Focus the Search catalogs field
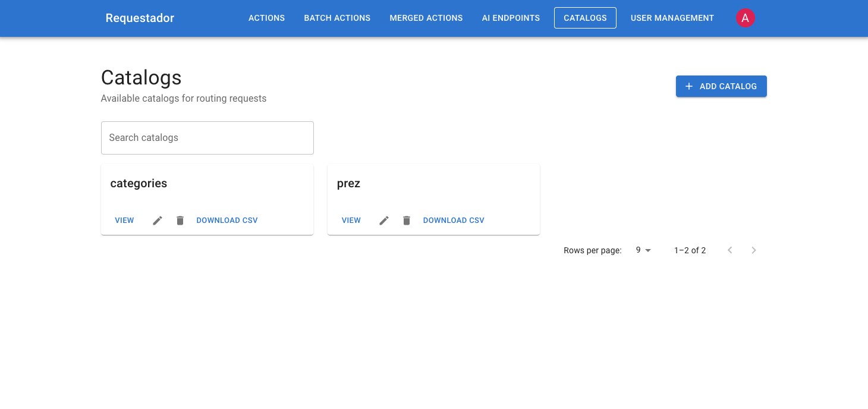The height and width of the screenshot is (409, 868). tap(207, 138)
